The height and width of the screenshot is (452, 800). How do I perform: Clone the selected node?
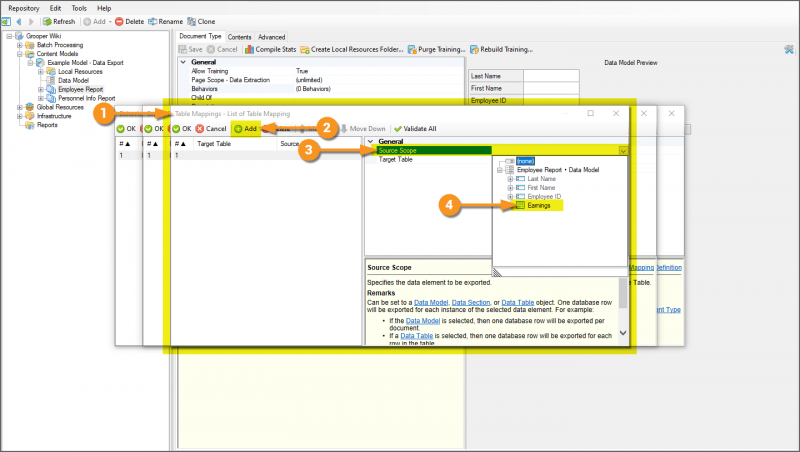click(201, 21)
